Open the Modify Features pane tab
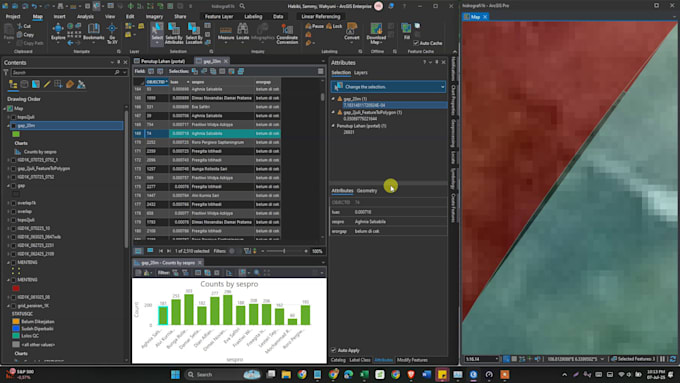Image resolution: width=680 pixels, height=383 pixels. pos(412,360)
